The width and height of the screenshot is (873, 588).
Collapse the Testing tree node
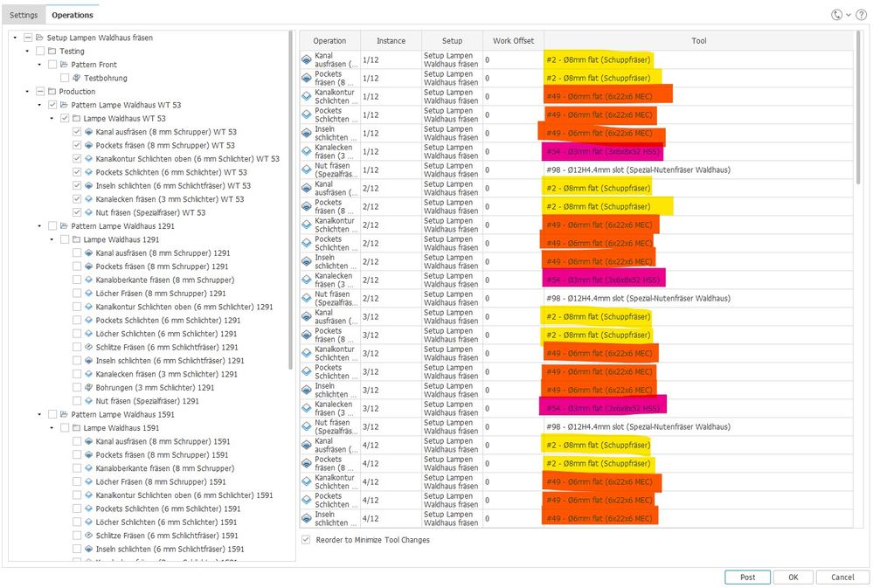coord(27,52)
